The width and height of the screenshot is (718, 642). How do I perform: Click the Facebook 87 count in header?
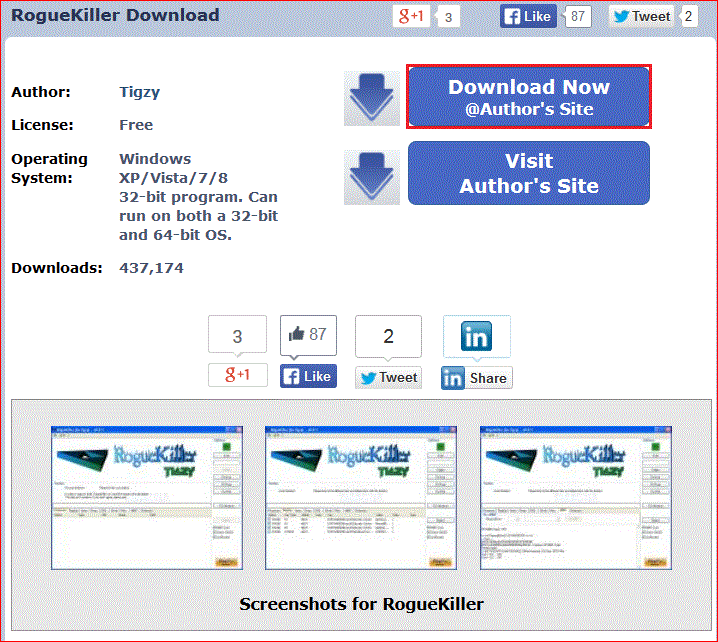tap(577, 16)
